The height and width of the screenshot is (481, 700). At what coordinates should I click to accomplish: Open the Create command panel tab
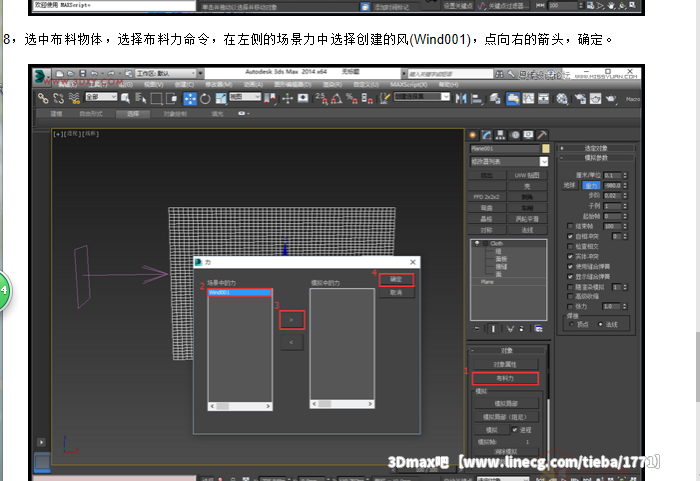click(x=473, y=135)
